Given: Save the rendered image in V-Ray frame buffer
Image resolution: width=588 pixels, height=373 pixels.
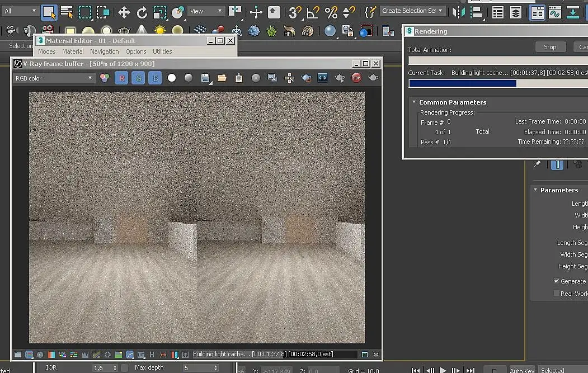Looking at the screenshot, I should 205,78.
